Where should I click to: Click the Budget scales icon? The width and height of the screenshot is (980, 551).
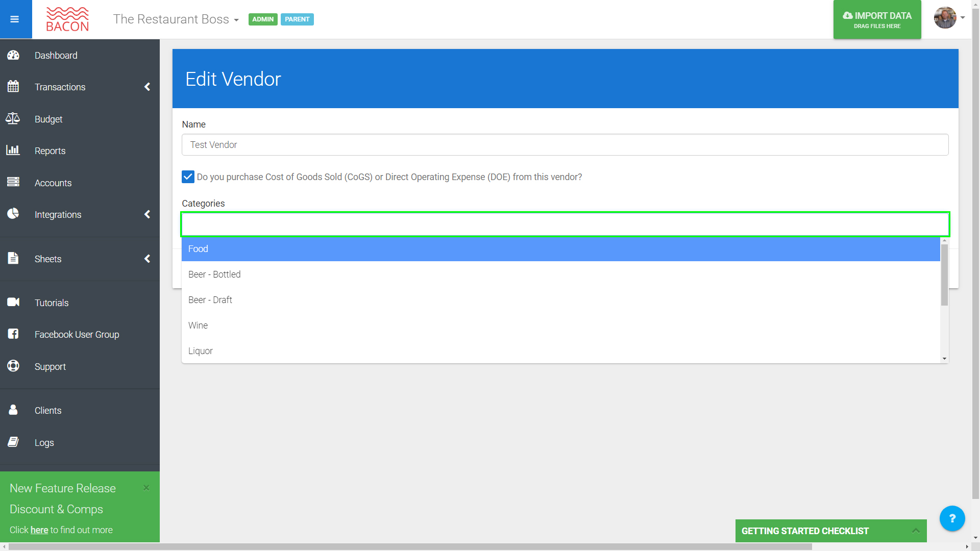click(13, 119)
